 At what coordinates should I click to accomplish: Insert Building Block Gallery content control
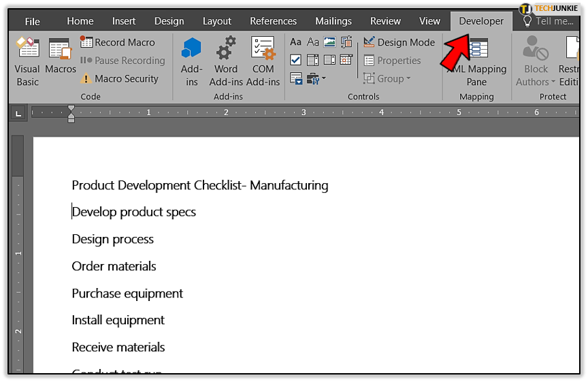click(x=346, y=42)
